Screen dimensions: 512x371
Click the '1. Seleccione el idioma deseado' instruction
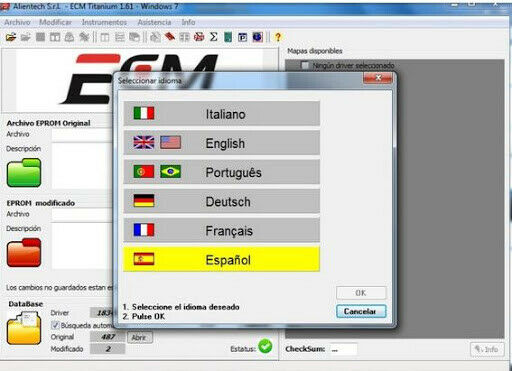point(181,307)
